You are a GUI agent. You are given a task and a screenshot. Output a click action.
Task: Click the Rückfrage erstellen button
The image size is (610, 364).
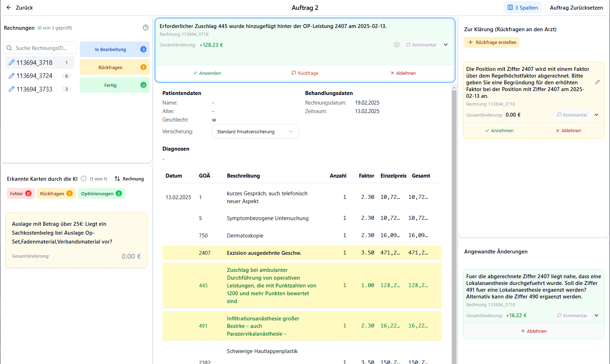pyautogui.click(x=492, y=42)
